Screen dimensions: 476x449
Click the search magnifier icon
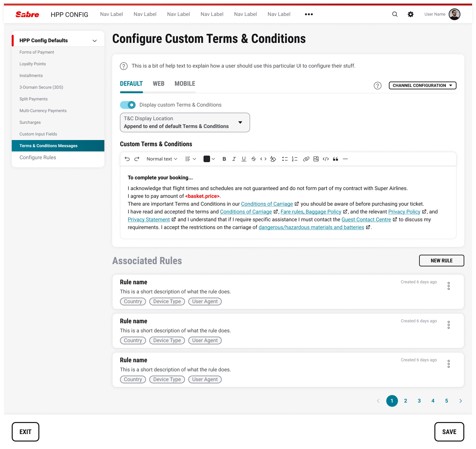(x=395, y=14)
